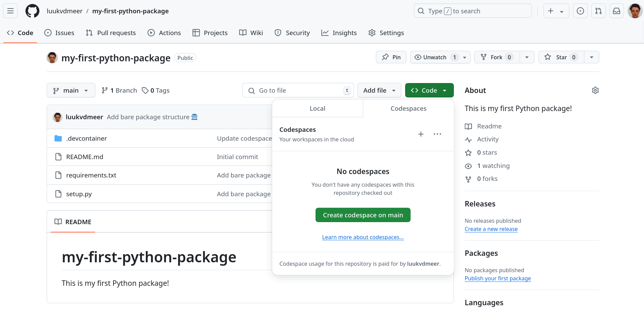Open Add bare package structure commit
The image size is (644, 310).
tap(148, 117)
